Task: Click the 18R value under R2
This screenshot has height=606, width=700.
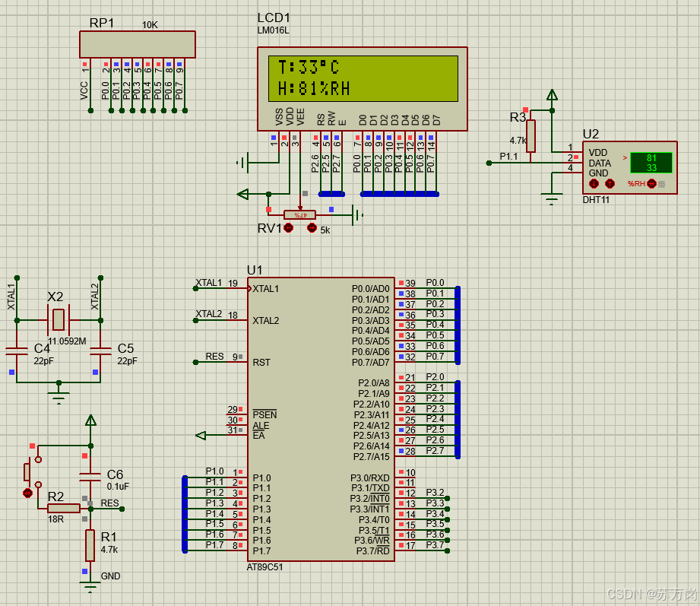Action: pyautogui.click(x=55, y=519)
